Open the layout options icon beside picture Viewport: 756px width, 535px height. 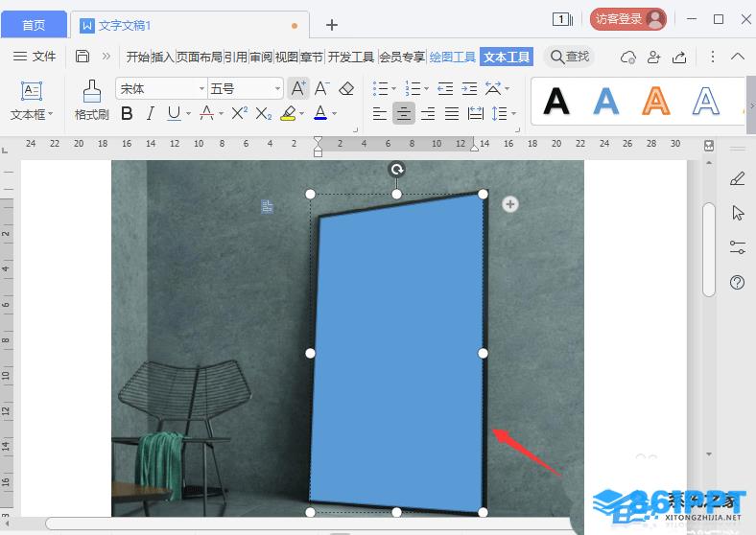tap(267, 207)
